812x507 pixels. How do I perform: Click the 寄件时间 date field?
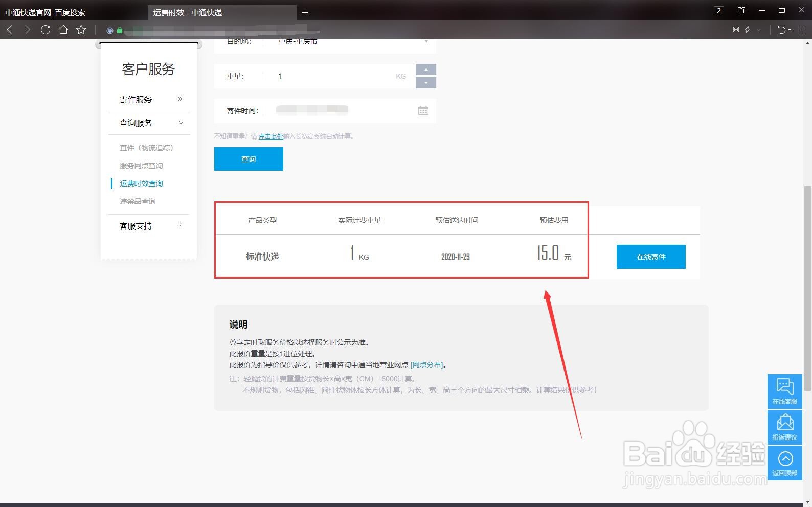pos(325,111)
